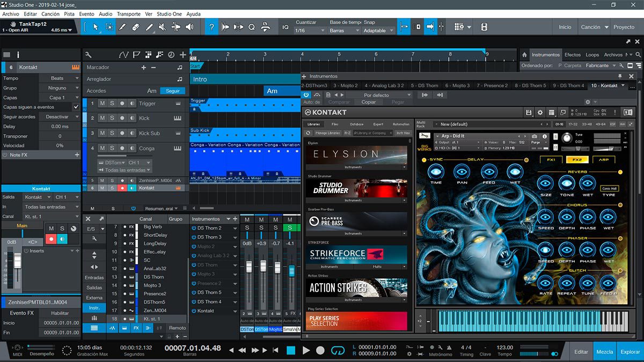Toggle FX2 tab in Kontakt instrument
The width and height of the screenshot is (644, 362).
(577, 159)
